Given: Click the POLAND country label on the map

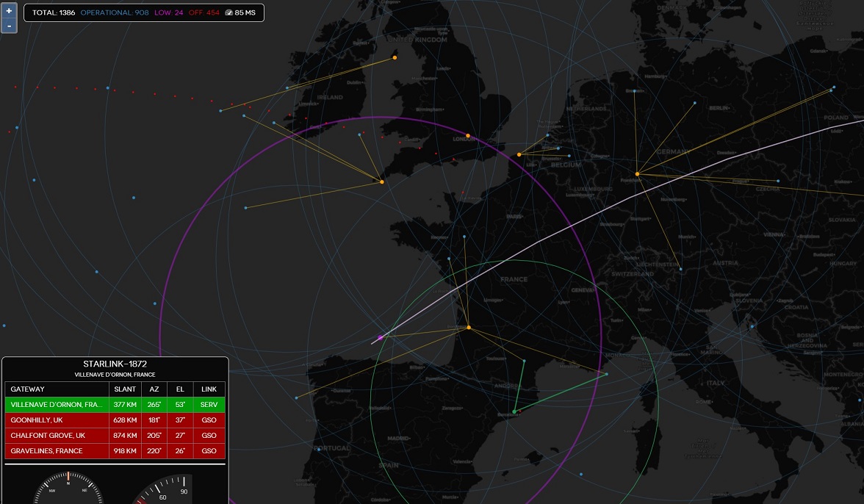Looking at the screenshot, I should tap(836, 118).
